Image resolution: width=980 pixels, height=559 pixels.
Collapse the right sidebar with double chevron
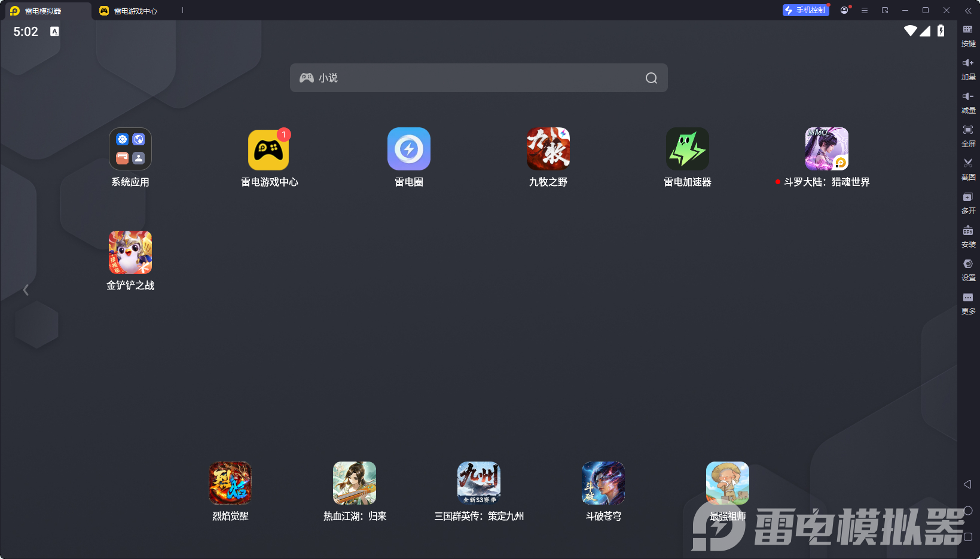[x=968, y=10]
